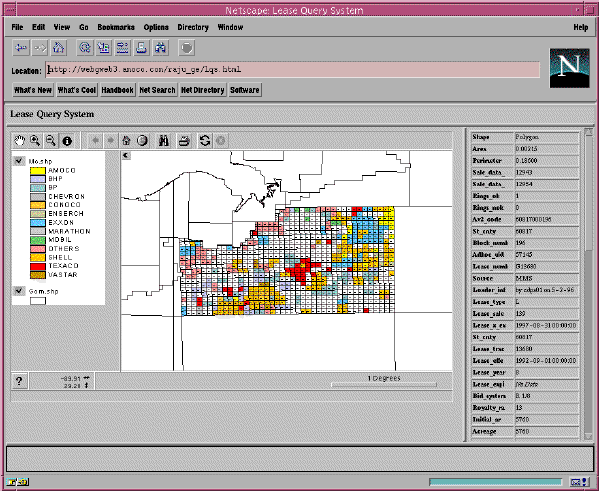
Task: Click the Location URL field
Action: point(292,70)
